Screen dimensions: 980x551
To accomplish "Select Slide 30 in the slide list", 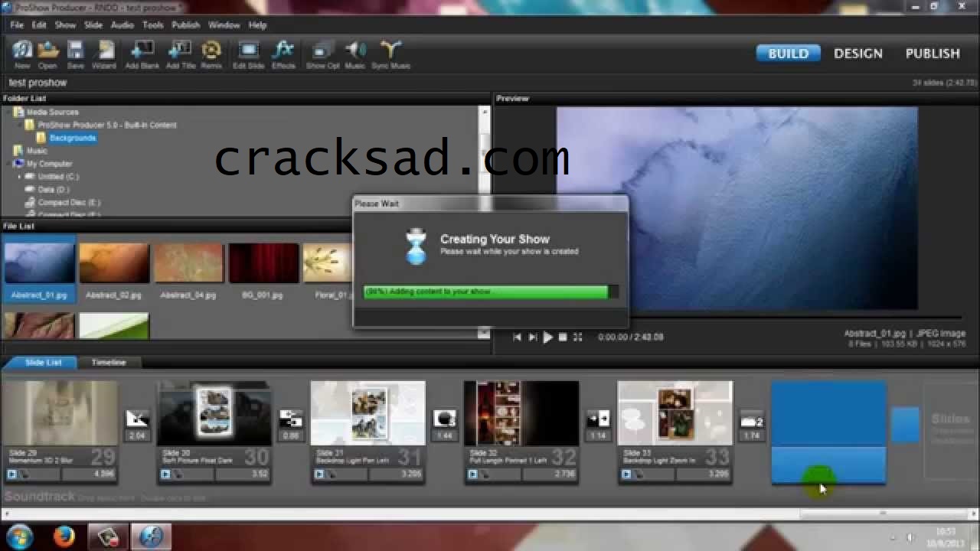I will 214,432.
